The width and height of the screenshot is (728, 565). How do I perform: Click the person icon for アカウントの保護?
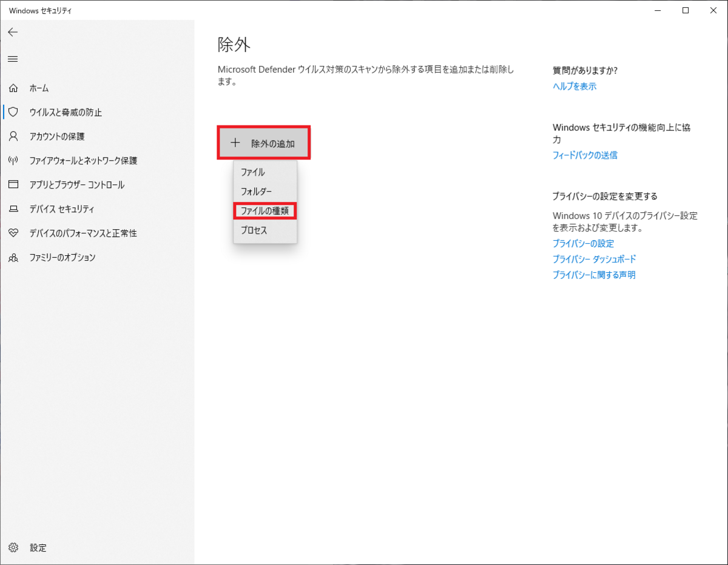(13, 136)
